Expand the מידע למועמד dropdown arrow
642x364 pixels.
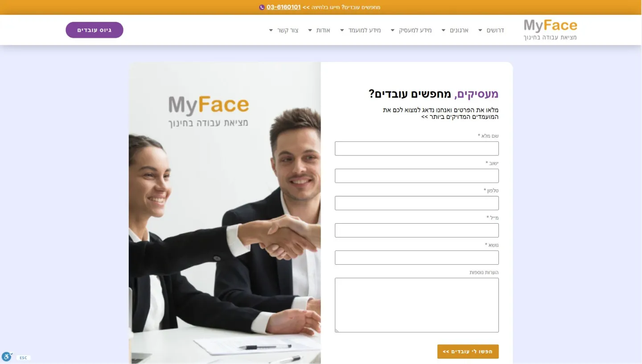(x=342, y=30)
